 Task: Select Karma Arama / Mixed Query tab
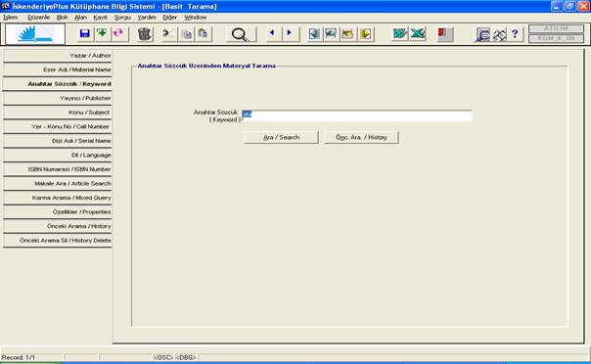(x=58, y=198)
